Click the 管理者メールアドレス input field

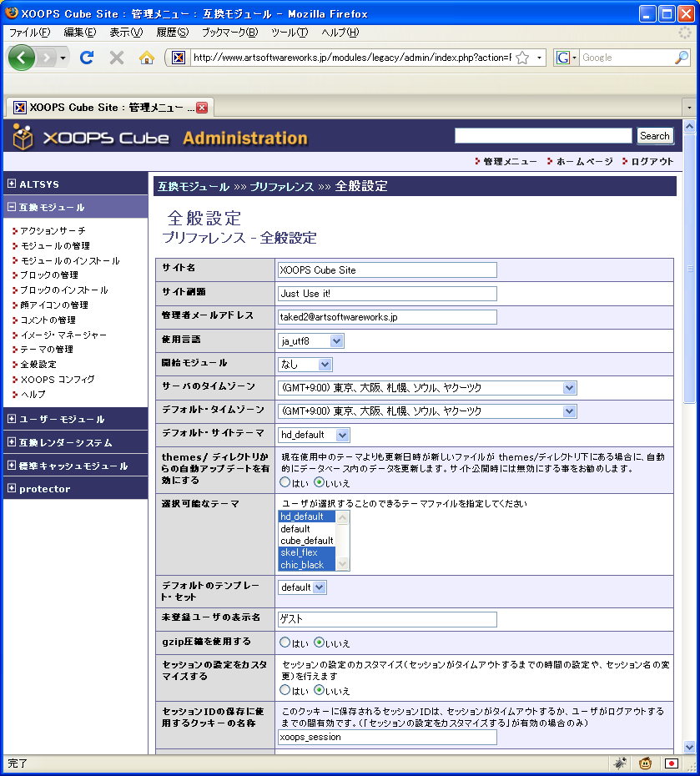click(387, 317)
